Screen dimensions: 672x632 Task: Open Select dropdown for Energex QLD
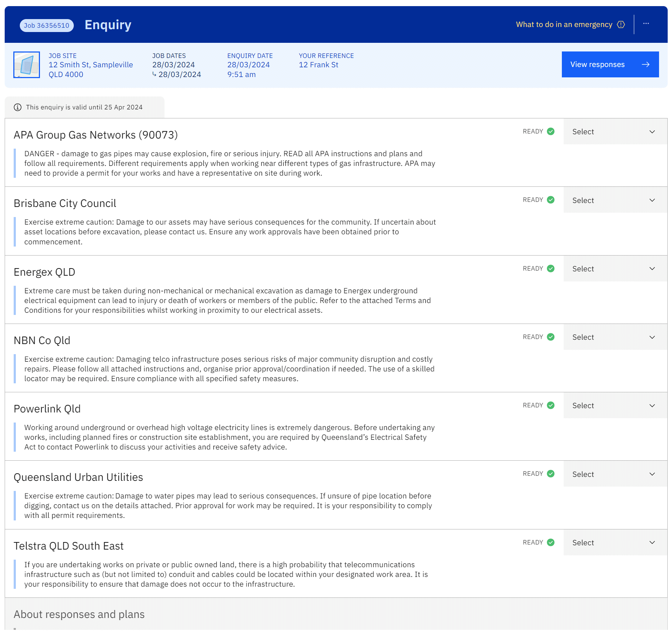(615, 269)
